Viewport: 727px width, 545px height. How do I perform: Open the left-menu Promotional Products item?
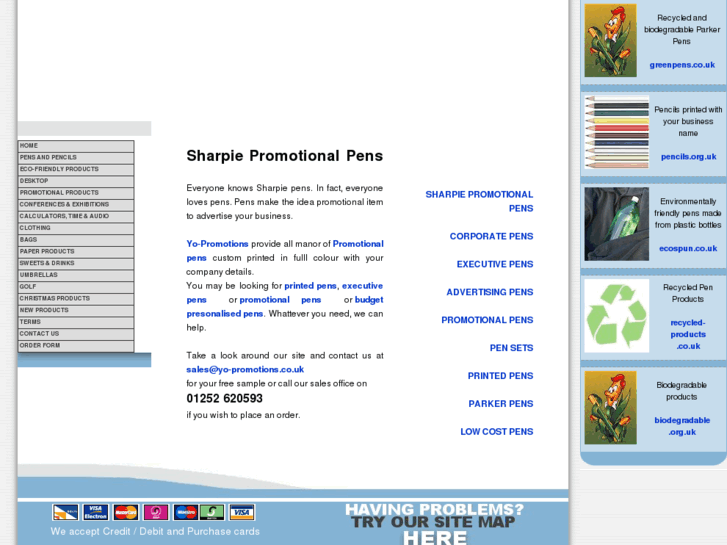pos(76,193)
